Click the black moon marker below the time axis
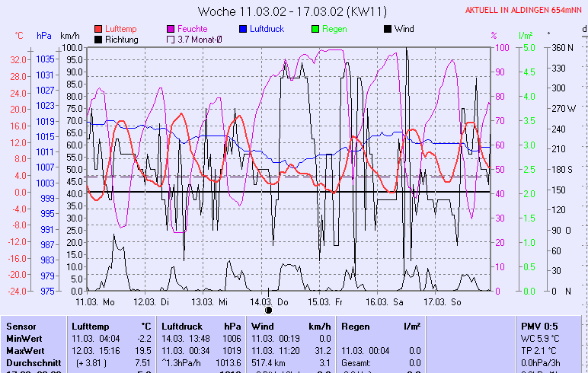 [x=268, y=310]
